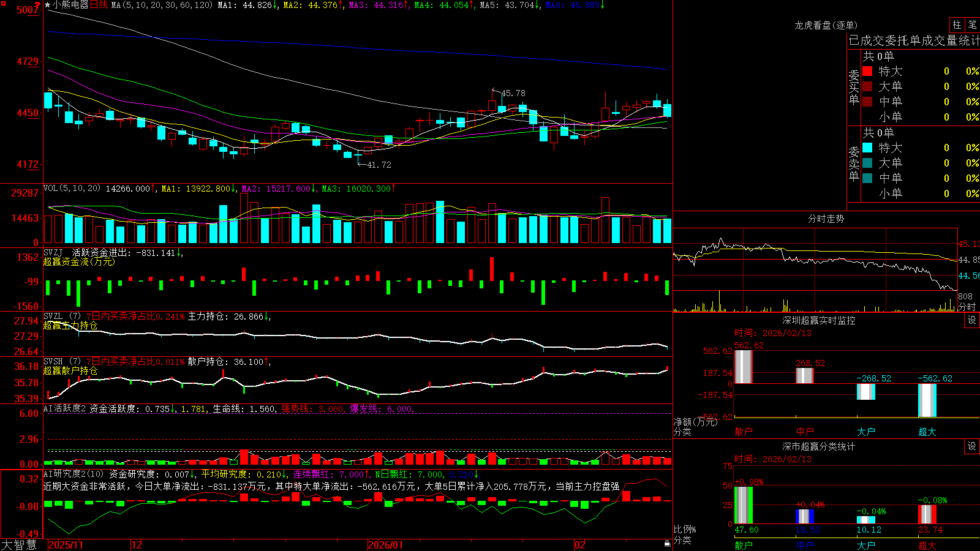Image resolution: width=980 pixels, height=551 pixels.
Task: Click the 大智慧 logo
Action: [x=19, y=545]
